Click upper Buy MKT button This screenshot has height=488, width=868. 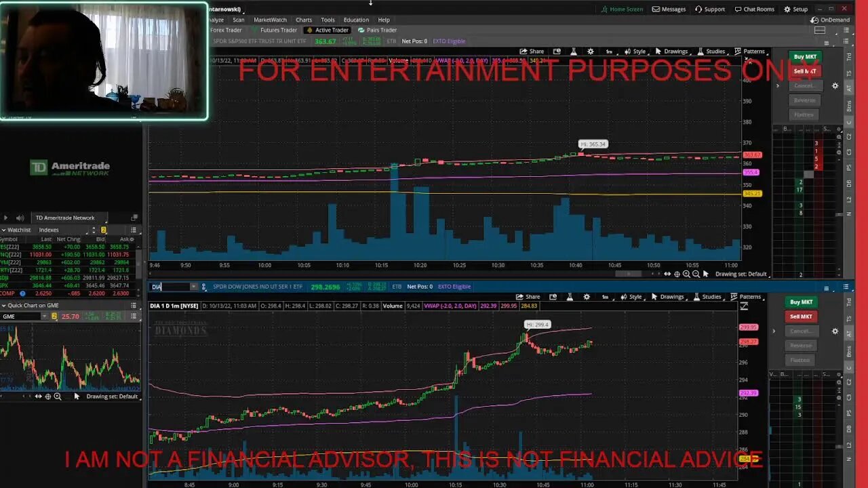[x=805, y=57]
